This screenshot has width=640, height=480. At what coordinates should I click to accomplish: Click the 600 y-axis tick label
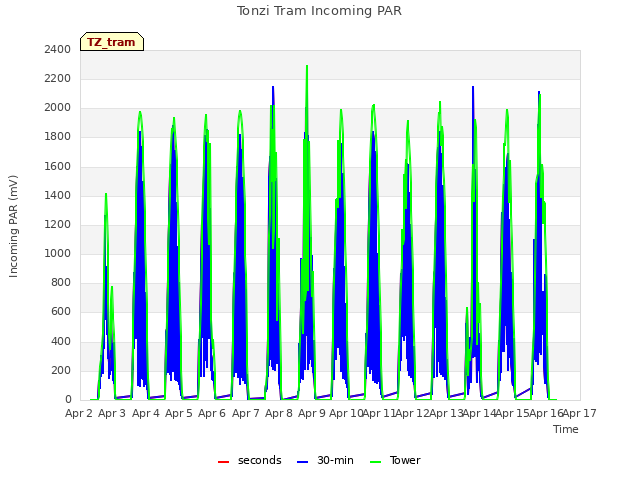click(61, 312)
